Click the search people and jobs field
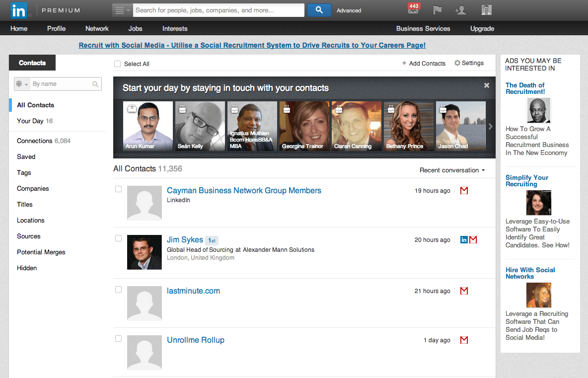The width and height of the screenshot is (588, 378). 219,10
